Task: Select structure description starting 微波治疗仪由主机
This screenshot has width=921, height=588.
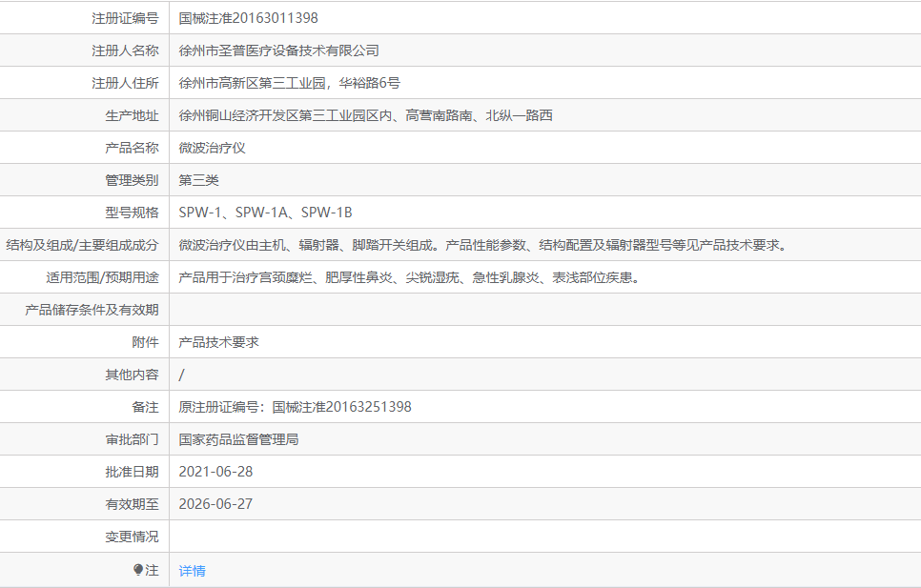Action: (x=483, y=245)
